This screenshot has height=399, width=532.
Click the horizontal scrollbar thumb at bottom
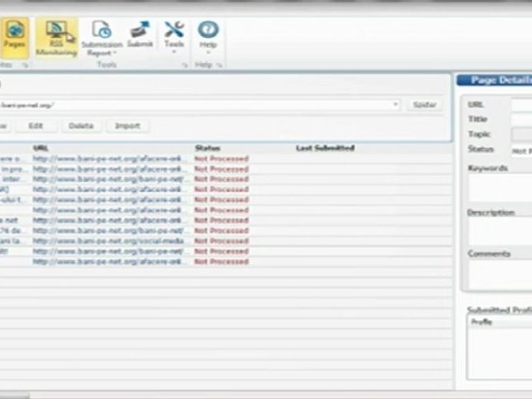click(14, 396)
